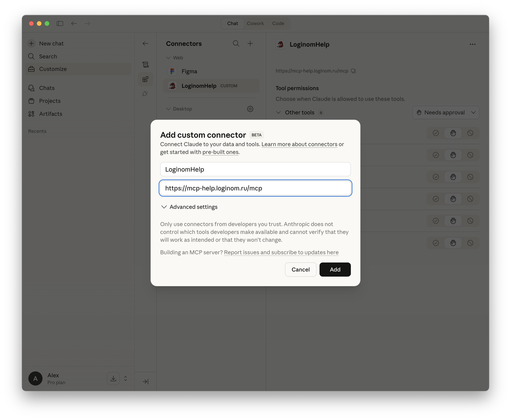Viewport: 511px width, 420px height.
Task: Go back using the title bar back arrow
Action: pos(74,24)
